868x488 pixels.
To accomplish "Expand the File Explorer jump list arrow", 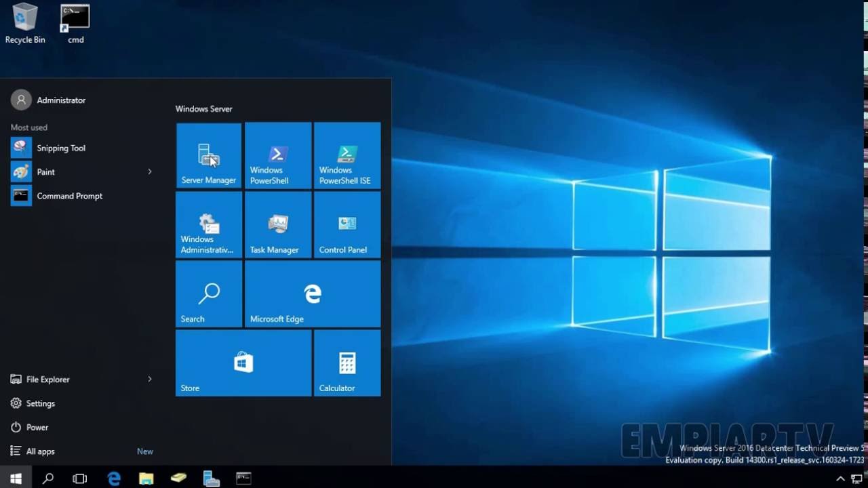I will pos(150,380).
